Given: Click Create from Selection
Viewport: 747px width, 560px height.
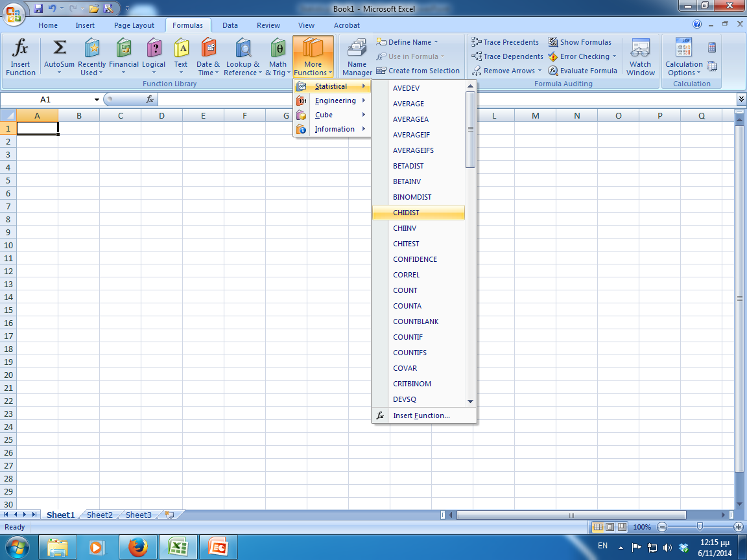Looking at the screenshot, I should 418,71.
